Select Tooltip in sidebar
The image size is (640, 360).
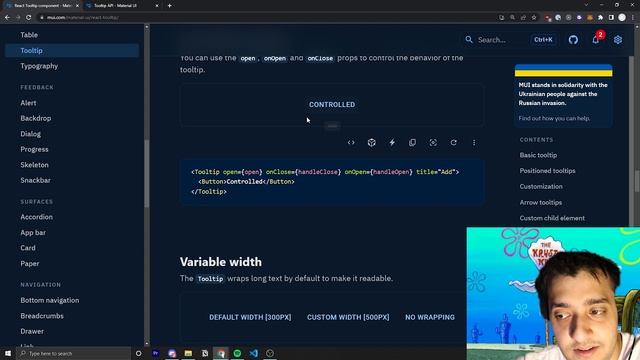[72, 51]
